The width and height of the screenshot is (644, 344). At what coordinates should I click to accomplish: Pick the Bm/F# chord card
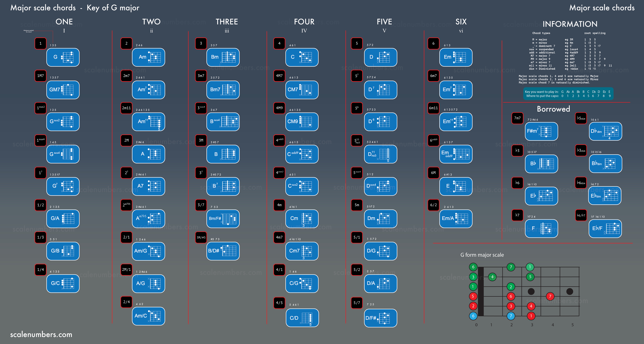click(223, 219)
